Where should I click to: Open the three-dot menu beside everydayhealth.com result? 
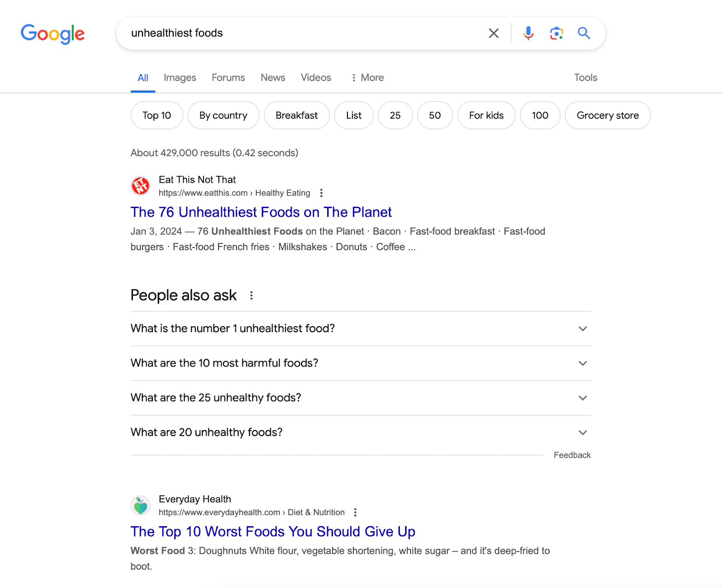(x=355, y=512)
